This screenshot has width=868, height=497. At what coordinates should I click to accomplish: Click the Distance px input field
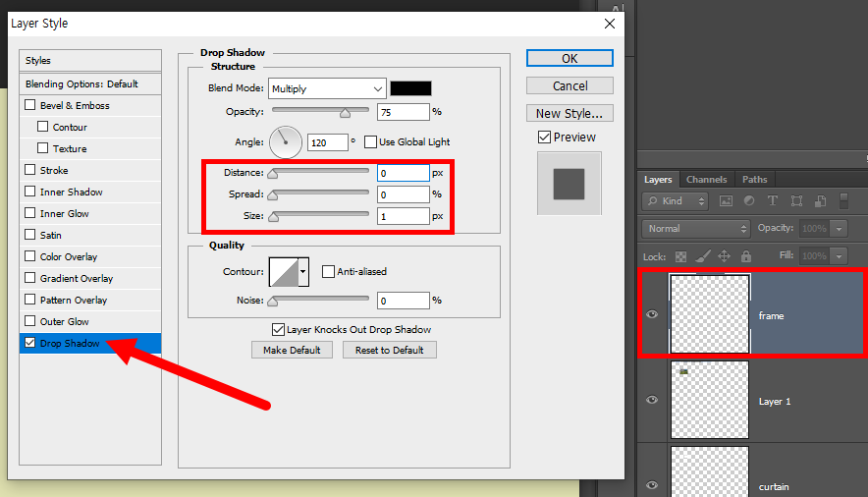pos(403,173)
